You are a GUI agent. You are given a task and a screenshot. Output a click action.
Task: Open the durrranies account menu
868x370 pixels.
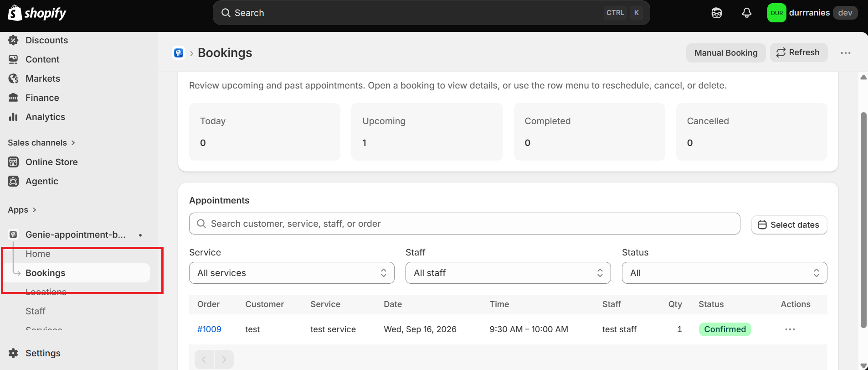coord(812,13)
